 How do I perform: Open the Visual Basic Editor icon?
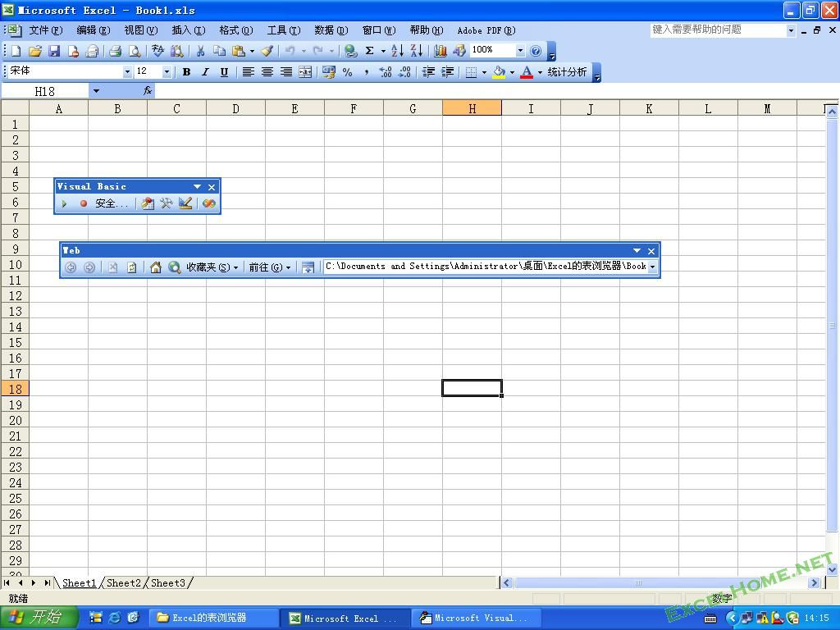tap(148, 203)
